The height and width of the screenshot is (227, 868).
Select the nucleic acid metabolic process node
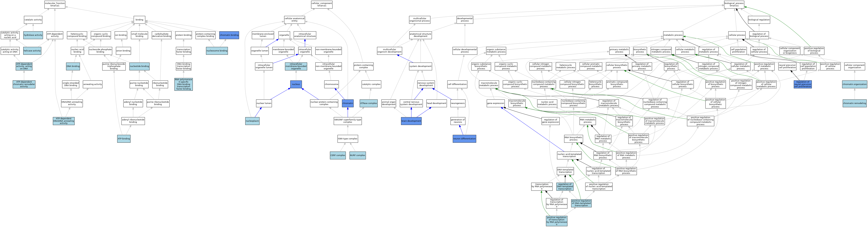coord(547,103)
